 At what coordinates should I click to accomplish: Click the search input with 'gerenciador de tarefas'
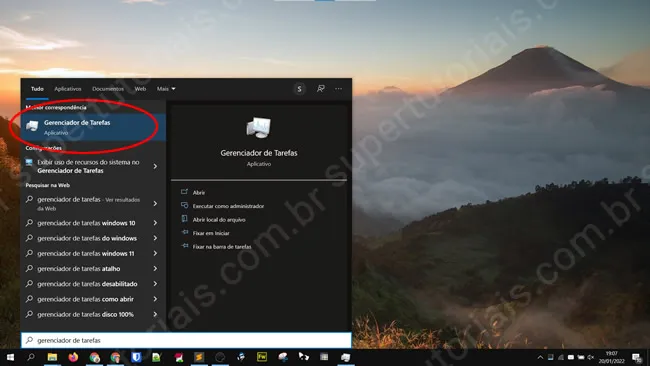[x=186, y=340]
